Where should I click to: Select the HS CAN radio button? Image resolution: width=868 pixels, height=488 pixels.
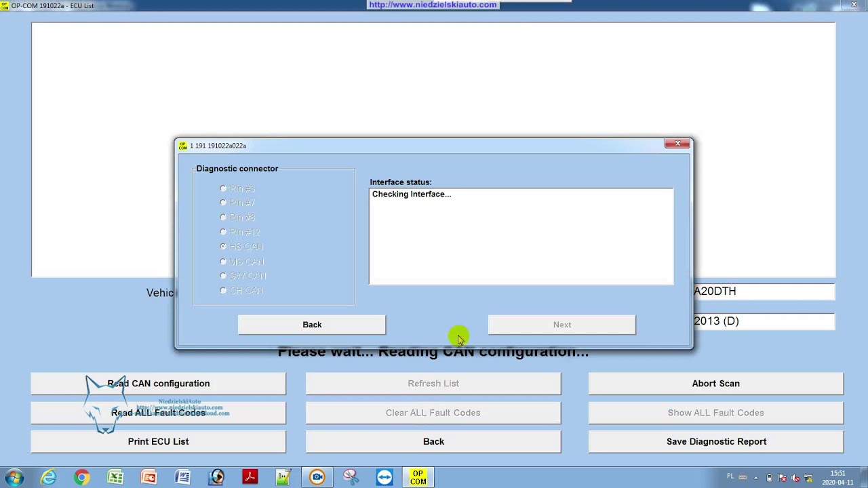[223, 247]
